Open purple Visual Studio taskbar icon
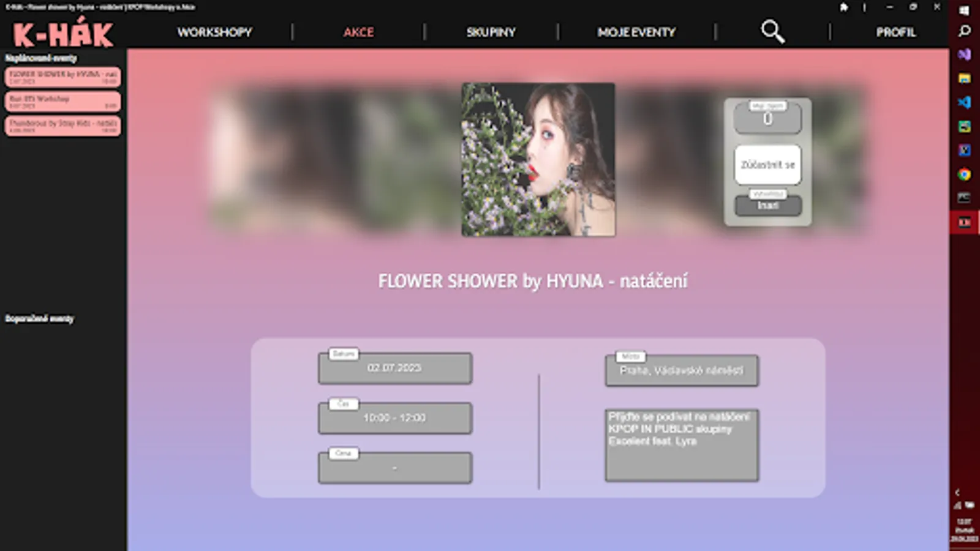 965,54
